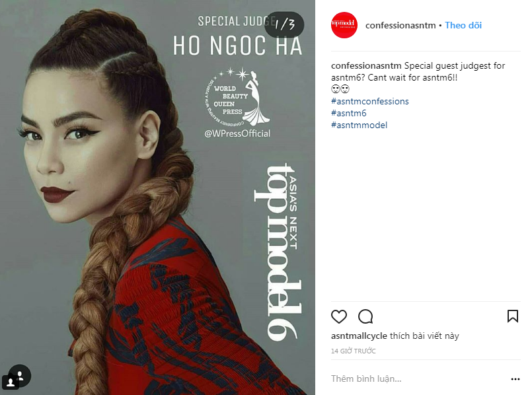Image resolution: width=532 pixels, height=395 pixels.
Task: Open the three-dot more options menu
Action: click(515, 379)
